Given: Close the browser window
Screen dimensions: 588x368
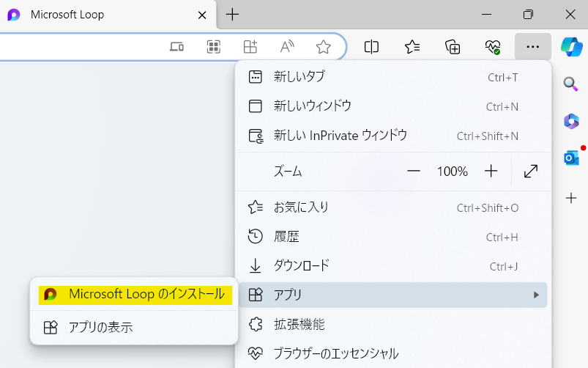Looking at the screenshot, I should (570, 15).
